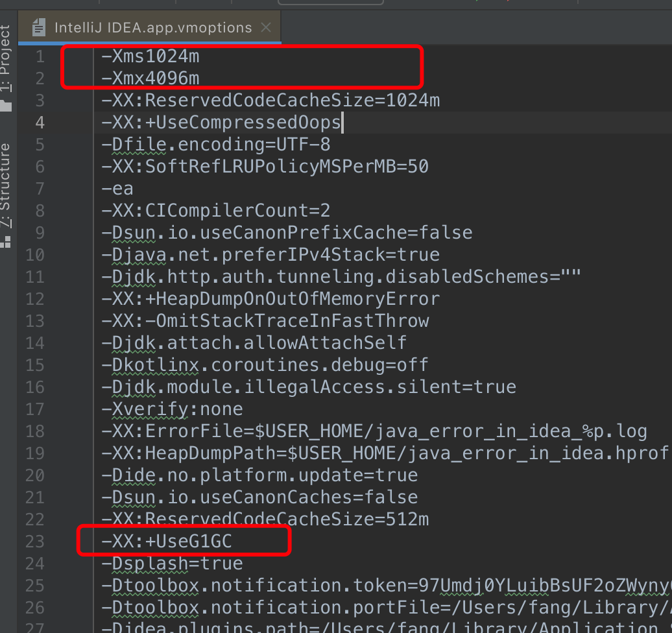Click line number 23 in the gutter
This screenshot has width=672, height=633.
[35, 541]
